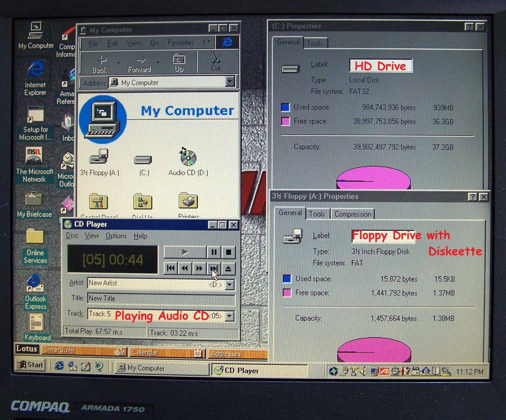Expand the Artist dropdown in CD Player
This screenshot has width=506, height=420.
pyautogui.click(x=230, y=284)
